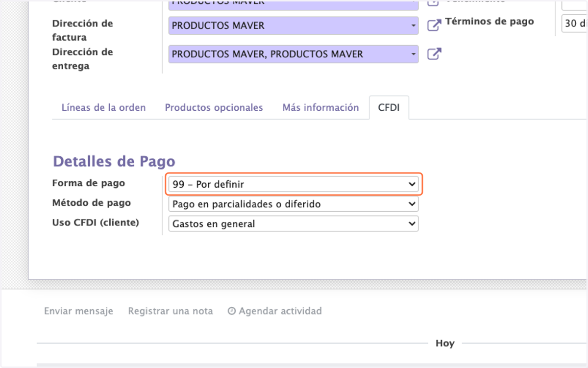Image resolution: width=588 pixels, height=368 pixels.
Task: Open the Uso CFDI (cliente) dropdown
Action: (294, 224)
